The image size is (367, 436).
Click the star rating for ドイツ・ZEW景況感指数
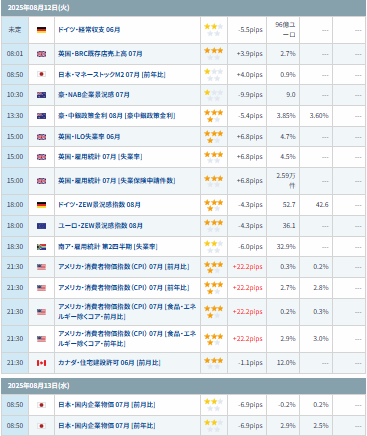(x=213, y=205)
